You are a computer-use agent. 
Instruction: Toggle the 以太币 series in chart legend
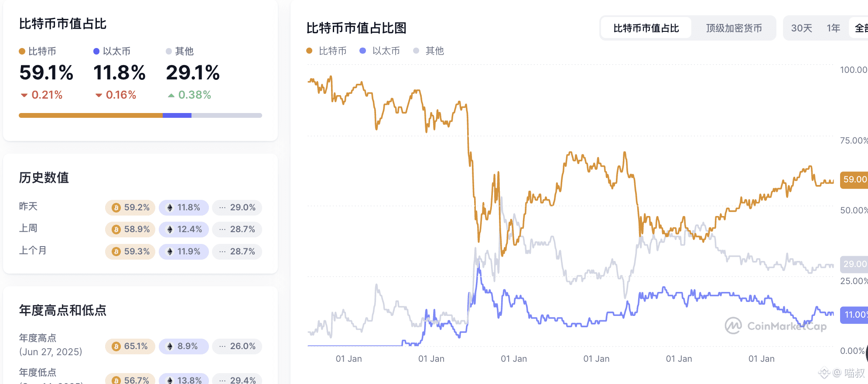[380, 51]
